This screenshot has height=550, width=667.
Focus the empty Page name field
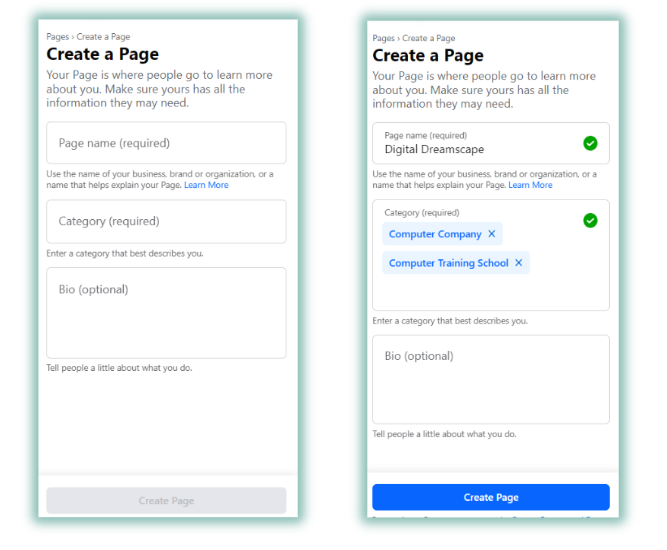166,143
